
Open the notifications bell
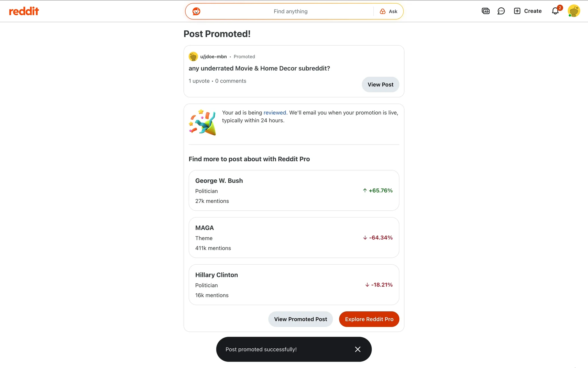coord(555,11)
